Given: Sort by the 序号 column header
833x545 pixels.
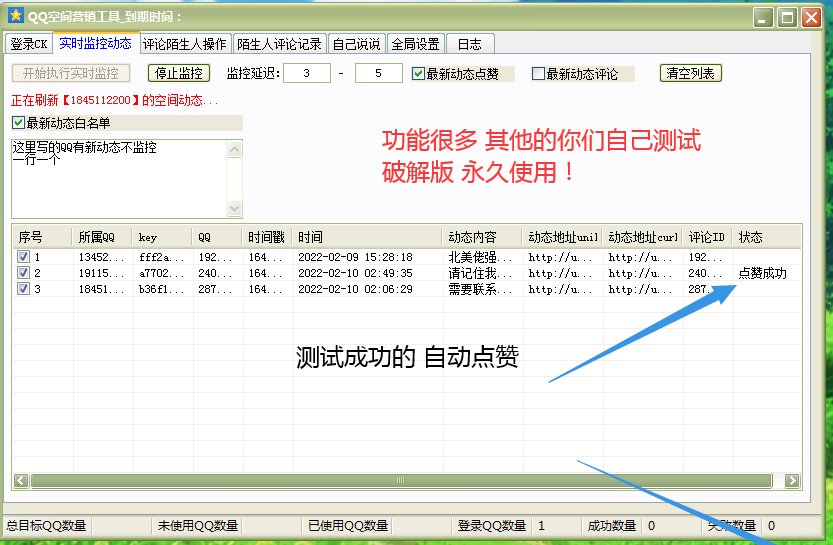Looking at the screenshot, I should (x=42, y=237).
